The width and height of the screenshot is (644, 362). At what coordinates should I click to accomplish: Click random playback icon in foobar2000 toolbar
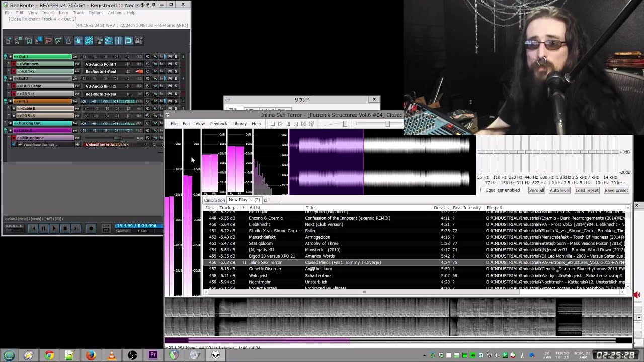pos(311,124)
